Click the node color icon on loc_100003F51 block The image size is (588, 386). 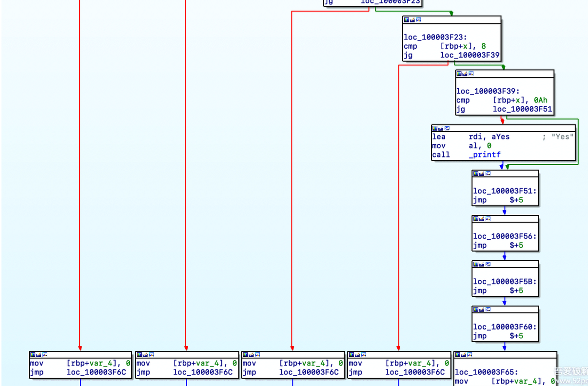(x=476, y=174)
